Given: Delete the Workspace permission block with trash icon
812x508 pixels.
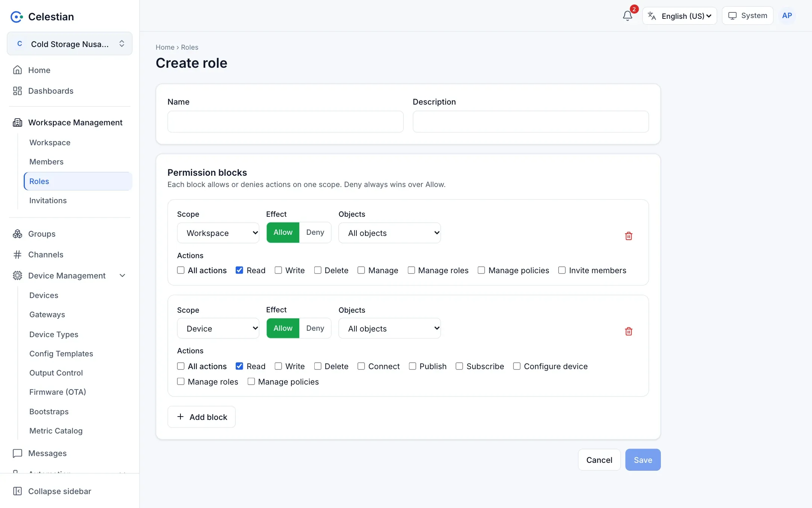Looking at the screenshot, I should coord(629,236).
